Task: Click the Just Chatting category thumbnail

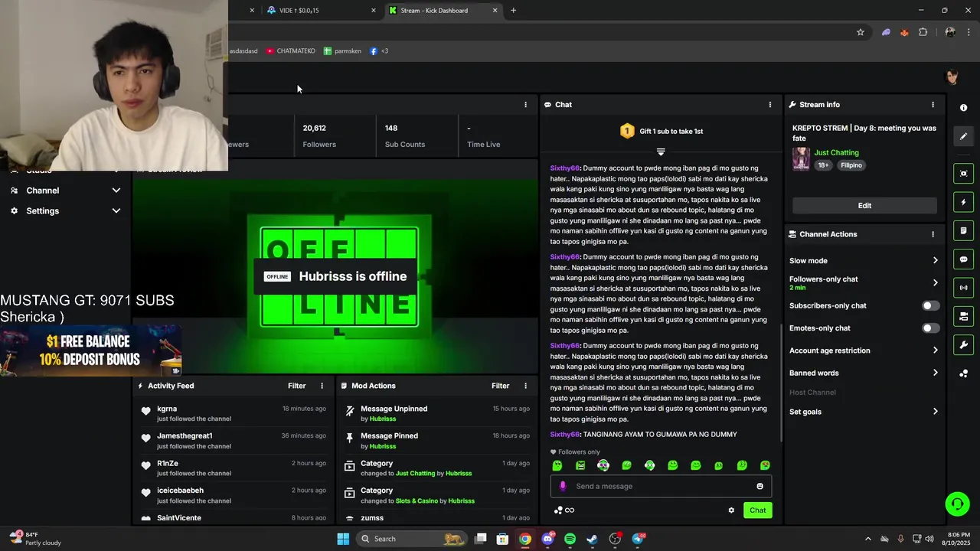Action: (x=801, y=158)
